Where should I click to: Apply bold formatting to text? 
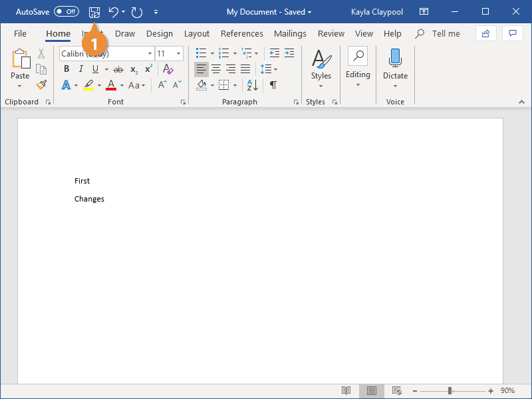(x=66, y=68)
